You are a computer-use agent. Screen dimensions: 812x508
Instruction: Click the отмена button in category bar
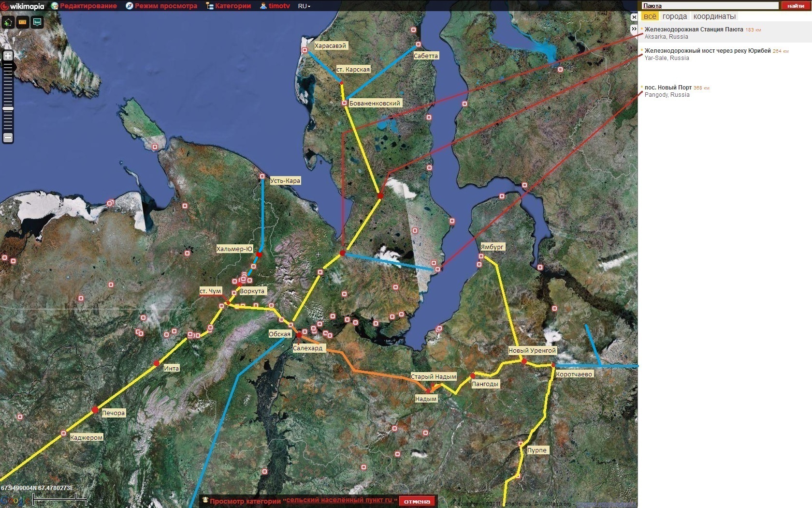click(417, 501)
